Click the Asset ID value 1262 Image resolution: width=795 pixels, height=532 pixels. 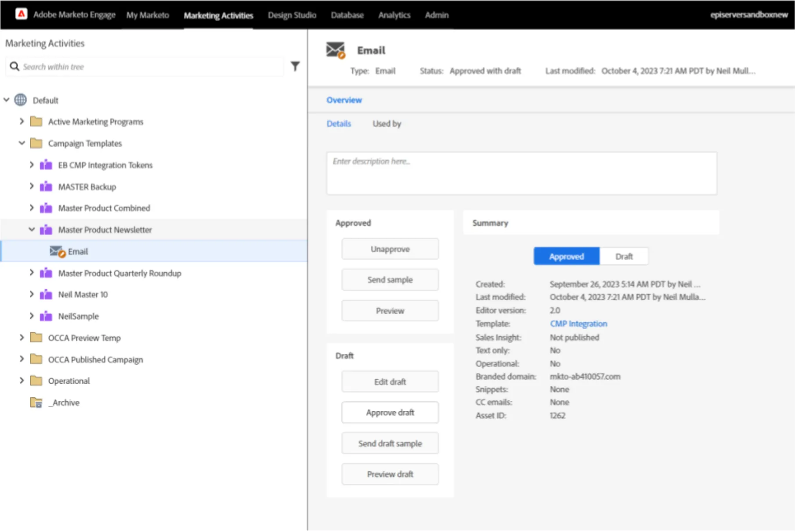click(557, 415)
